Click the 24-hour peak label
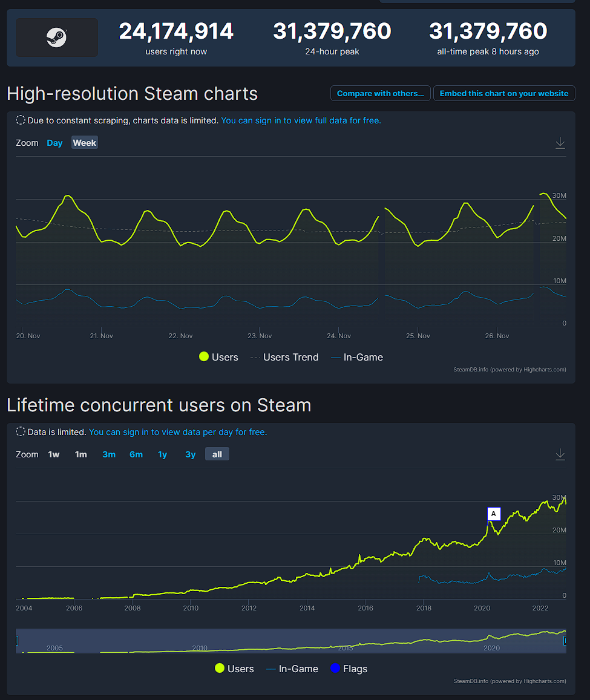This screenshot has height=700, width=590. coord(332,52)
